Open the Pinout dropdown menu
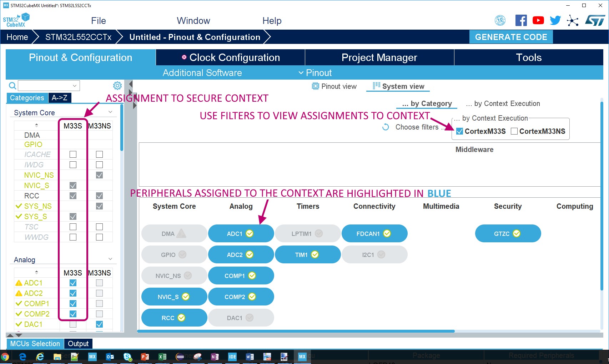This screenshot has height=364, width=609. pos(315,73)
